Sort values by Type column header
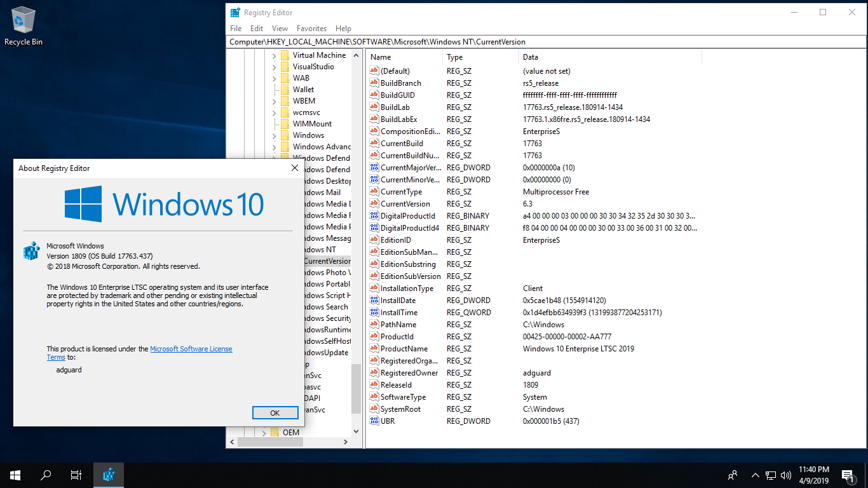Screen dimensions: 868x488 480,57
